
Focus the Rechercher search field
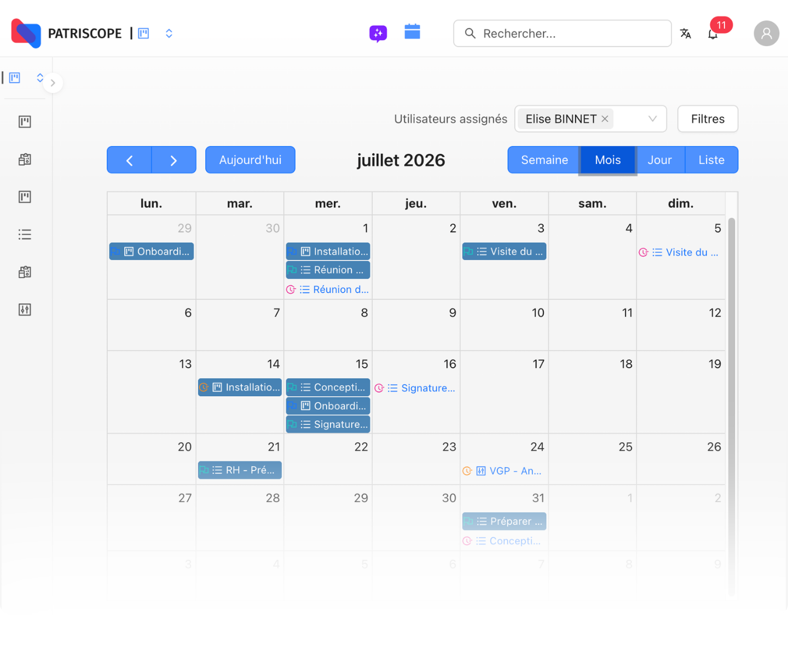[x=562, y=33]
